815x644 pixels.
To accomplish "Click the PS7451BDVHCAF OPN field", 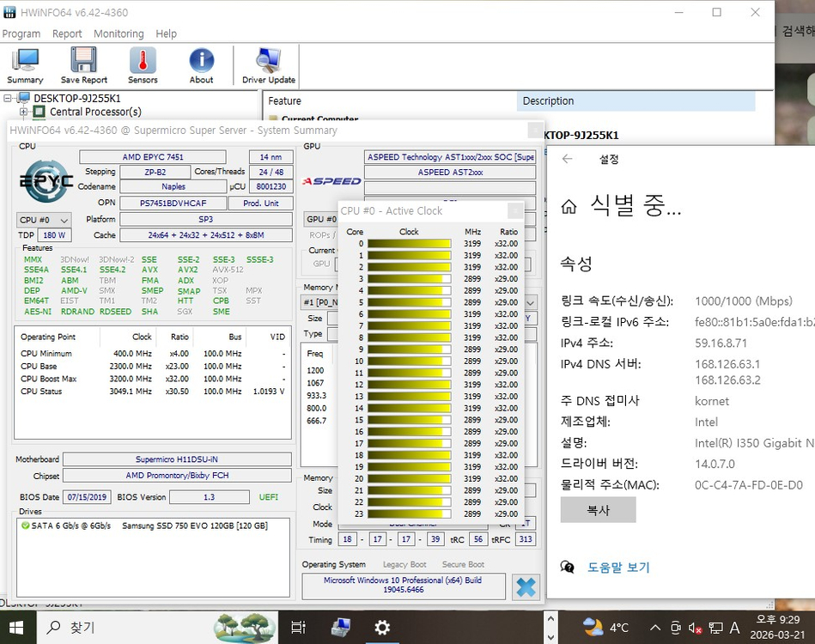I will coord(173,204).
